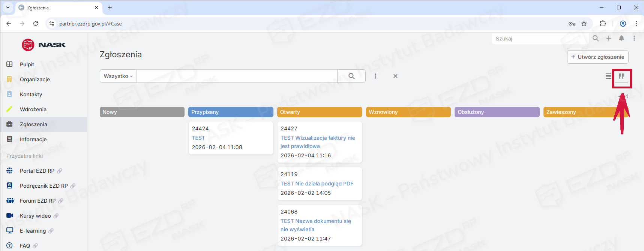The width and height of the screenshot is (644, 251).
Task: Open Pulpit in the sidebar
Action: (x=27, y=64)
